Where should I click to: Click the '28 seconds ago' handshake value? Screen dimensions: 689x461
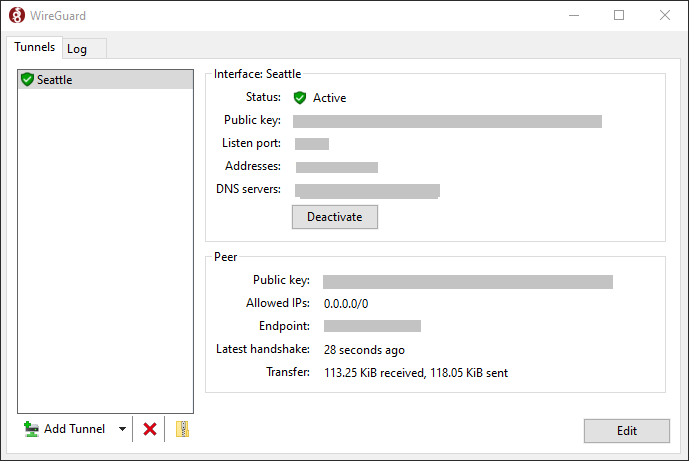coord(364,350)
